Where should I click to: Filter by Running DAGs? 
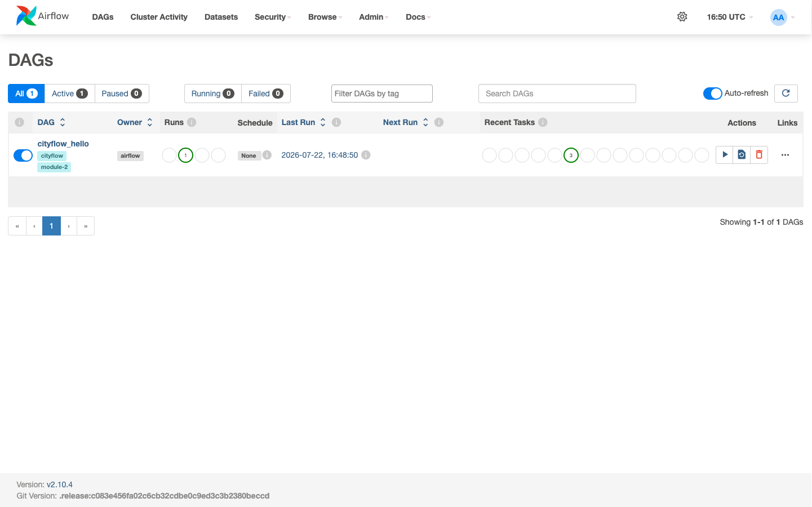click(212, 94)
